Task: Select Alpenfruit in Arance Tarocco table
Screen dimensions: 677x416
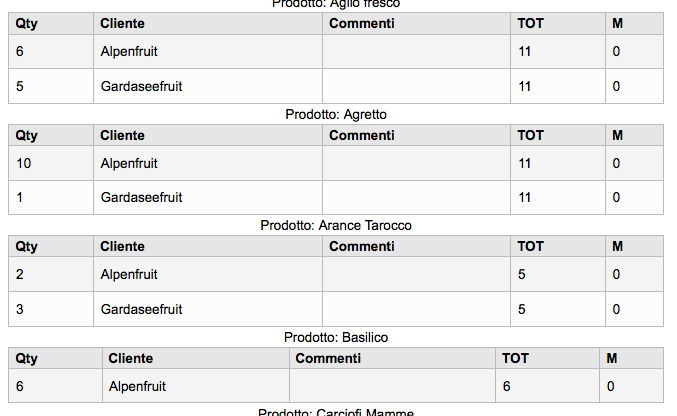Action: point(129,274)
